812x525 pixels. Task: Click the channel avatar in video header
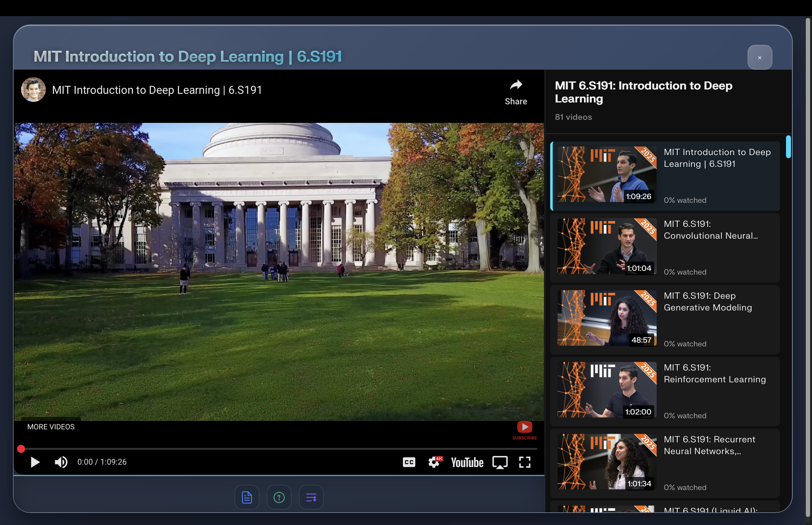point(33,90)
